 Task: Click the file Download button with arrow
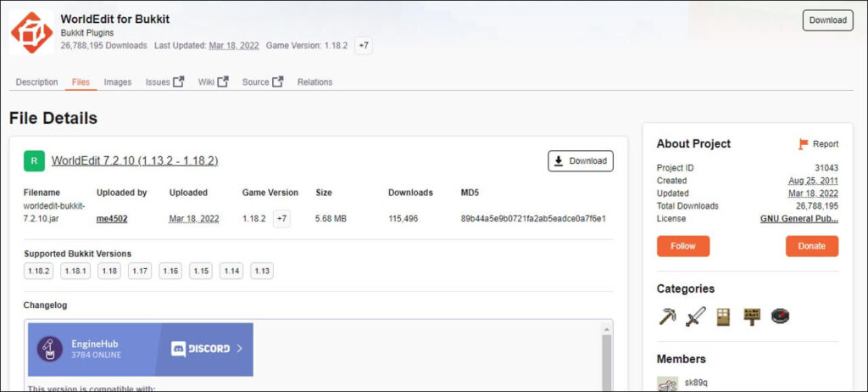[580, 161]
